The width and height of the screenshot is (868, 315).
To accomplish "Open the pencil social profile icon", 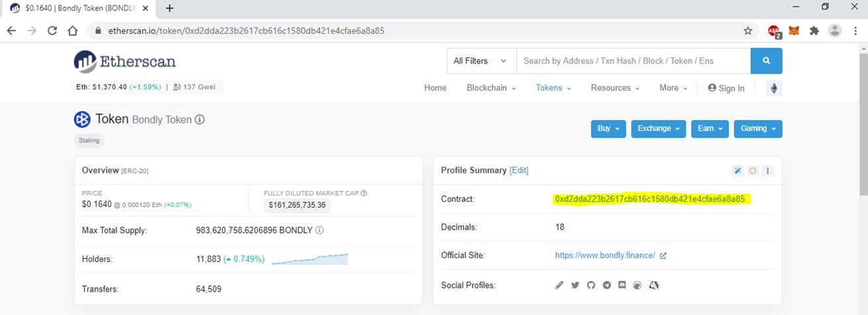I will pyautogui.click(x=559, y=285).
